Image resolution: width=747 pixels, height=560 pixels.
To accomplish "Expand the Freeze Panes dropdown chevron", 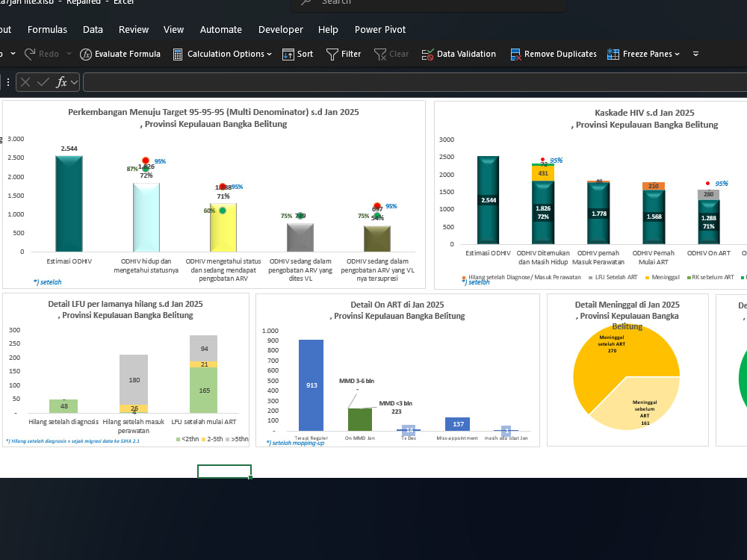I will (677, 55).
